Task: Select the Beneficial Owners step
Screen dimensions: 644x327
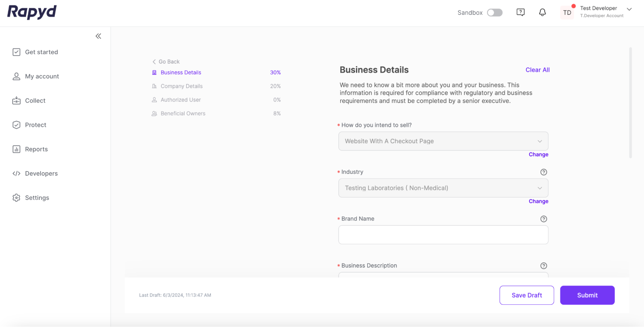Action: (x=183, y=114)
